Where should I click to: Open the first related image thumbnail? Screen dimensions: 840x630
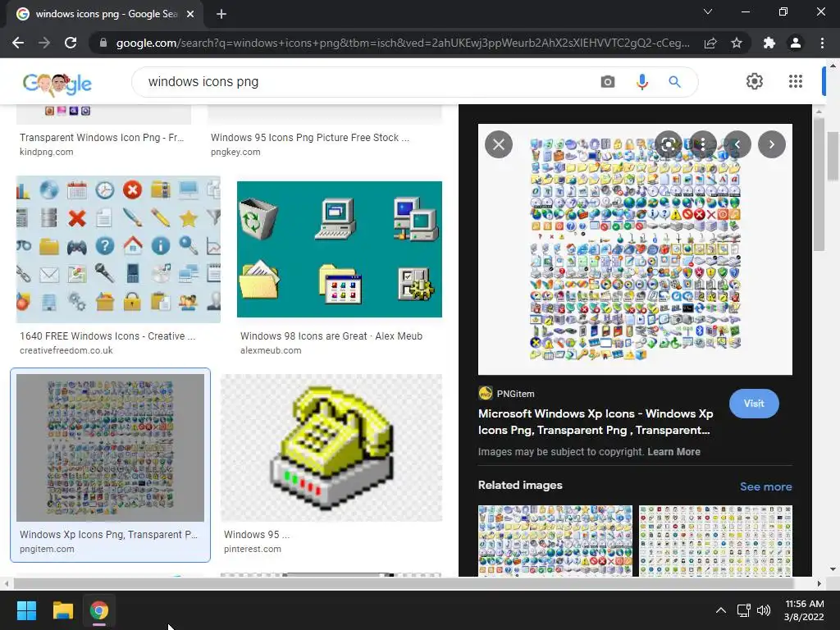tap(555, 541)
